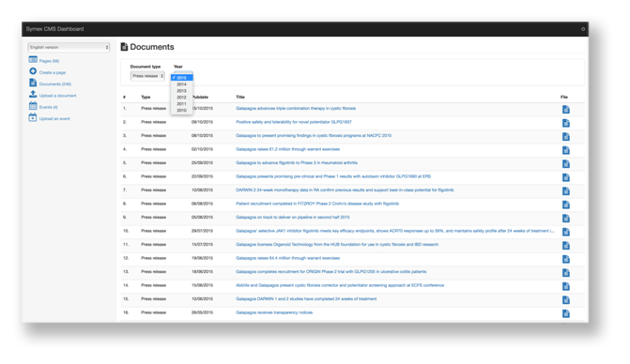Open file icon for DARWIN 2 24-week row

566,191
